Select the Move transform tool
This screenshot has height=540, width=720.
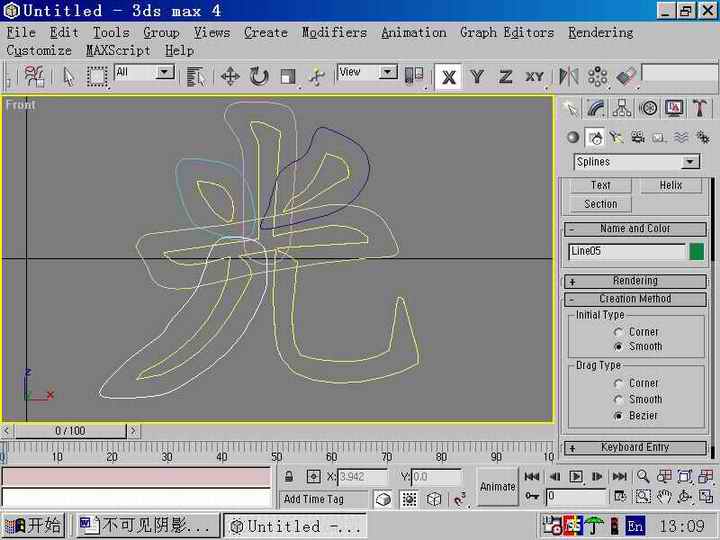pos(229,76)
